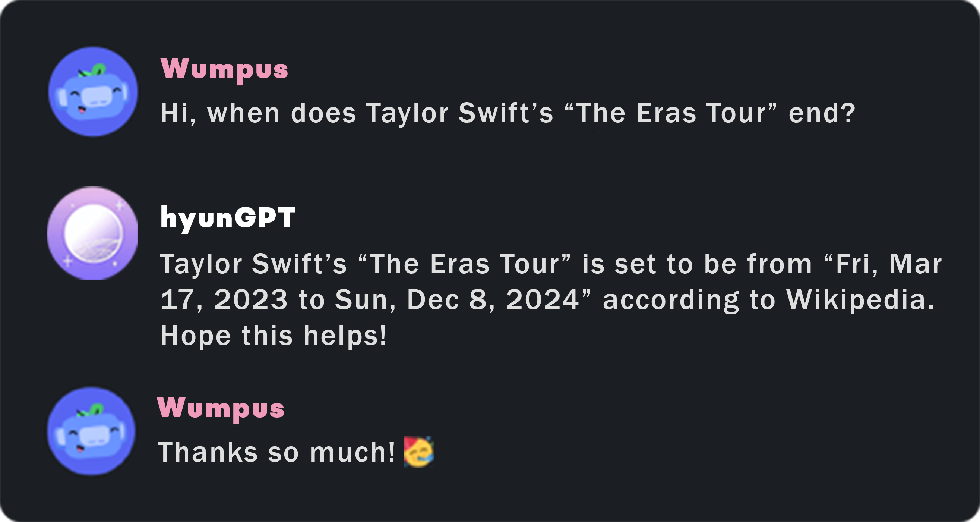Viewport: 980px width, 522px height.
Task: Click the word "Wikipedia" in hyunGPT's reply
Action: click(860, 300)
